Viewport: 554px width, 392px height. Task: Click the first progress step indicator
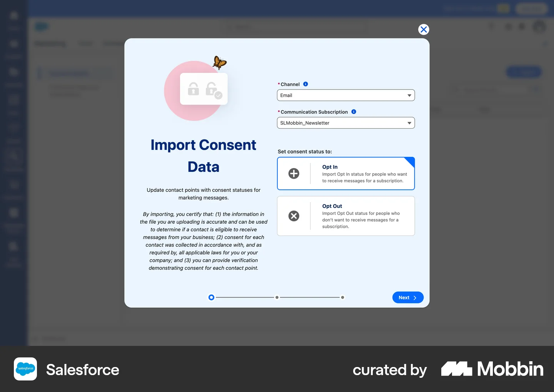point(211,297)
